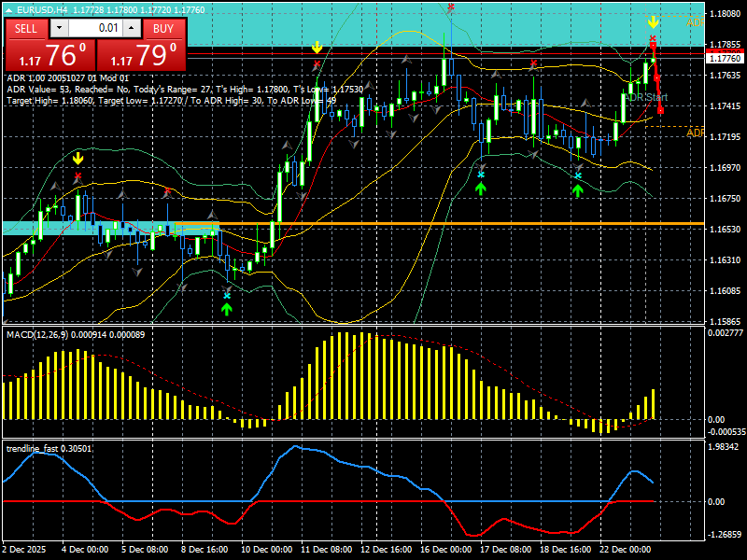Select the green up arrow below 17 Dec low

(x=481, y=189)
